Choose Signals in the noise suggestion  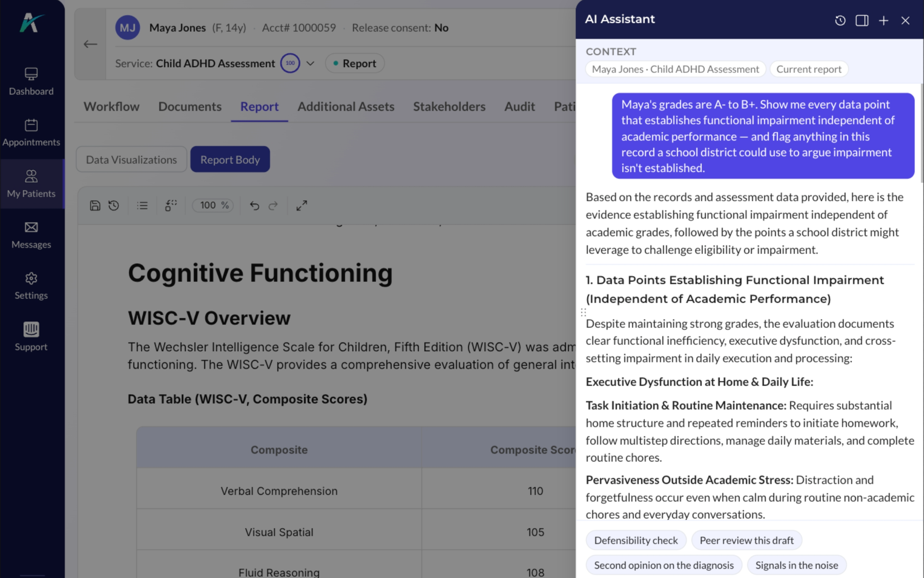tap(796, 565)
